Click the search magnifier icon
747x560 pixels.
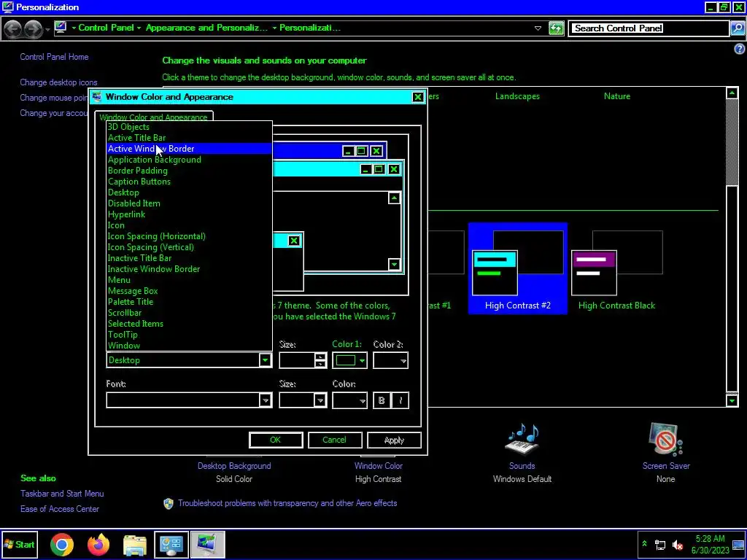coord(737,28)
